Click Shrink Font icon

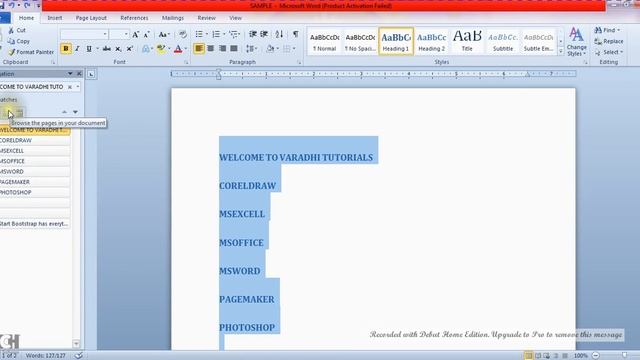[147, 34]
